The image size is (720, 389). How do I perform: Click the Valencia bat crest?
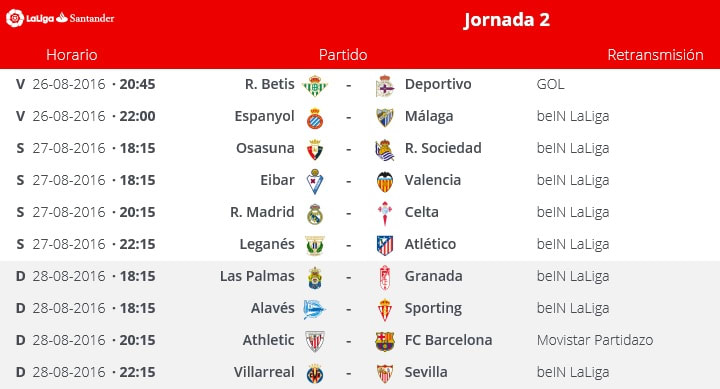point(385,182)
